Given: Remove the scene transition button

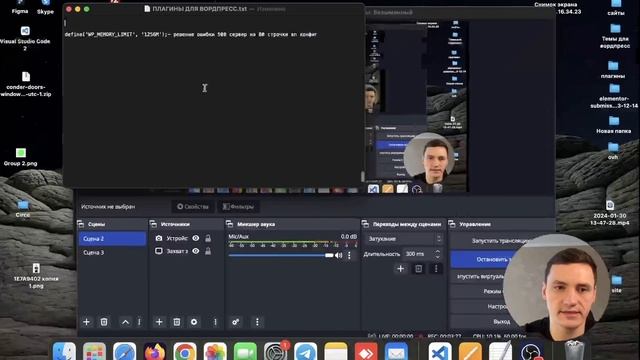Looking at the screenshot, I should click(x=418, y=268).
